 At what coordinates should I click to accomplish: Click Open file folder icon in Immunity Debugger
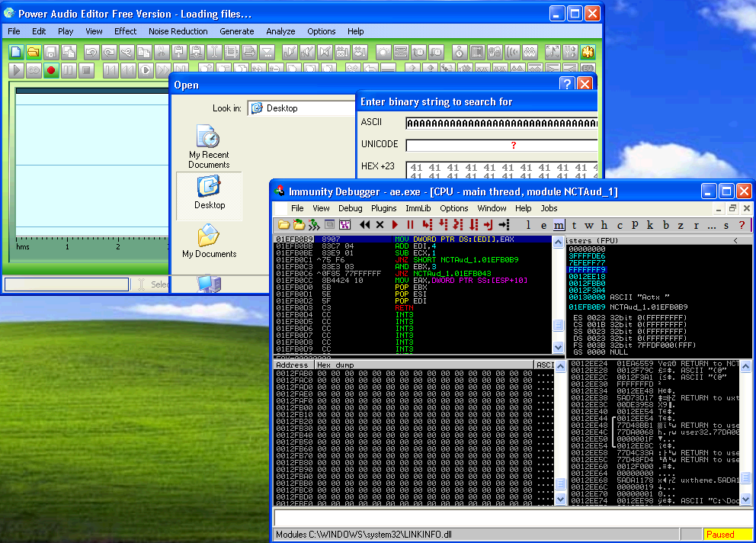pyautogui.click(x=284, y=225)
